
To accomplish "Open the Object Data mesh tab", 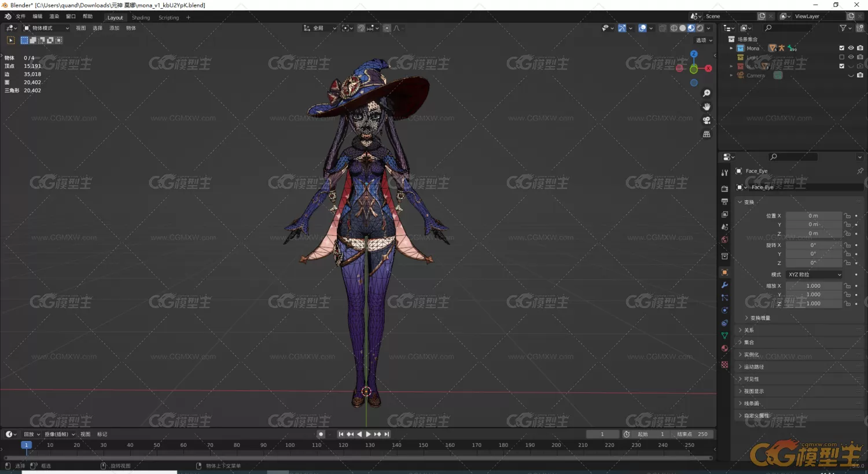I will pos(724,336).
